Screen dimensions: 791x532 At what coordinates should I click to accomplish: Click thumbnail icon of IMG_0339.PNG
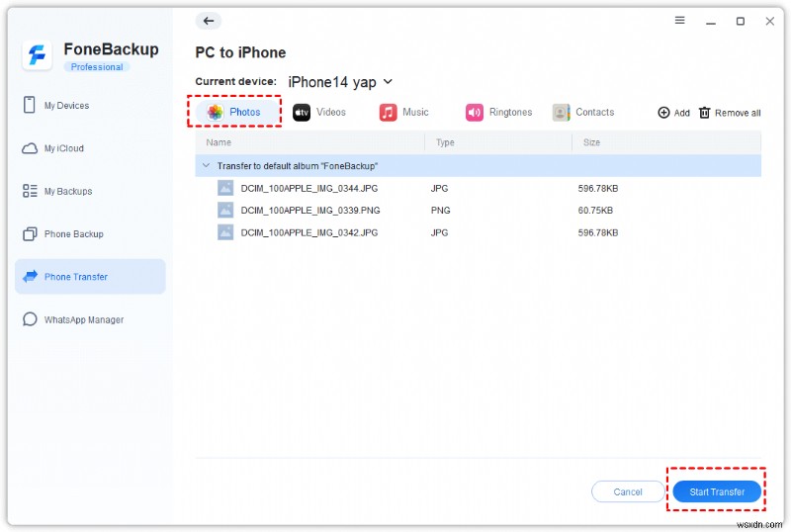pos(225,210)
